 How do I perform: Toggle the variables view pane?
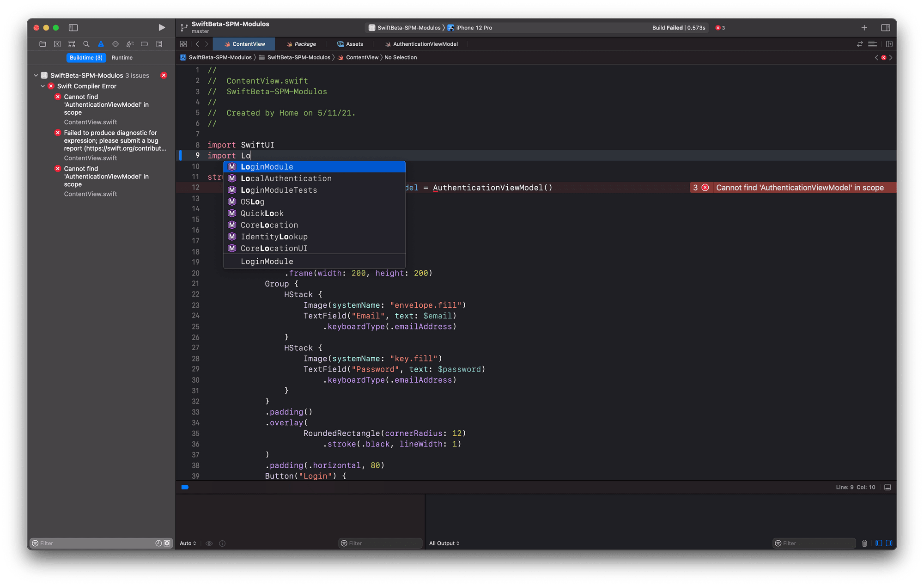coord(879,543)
